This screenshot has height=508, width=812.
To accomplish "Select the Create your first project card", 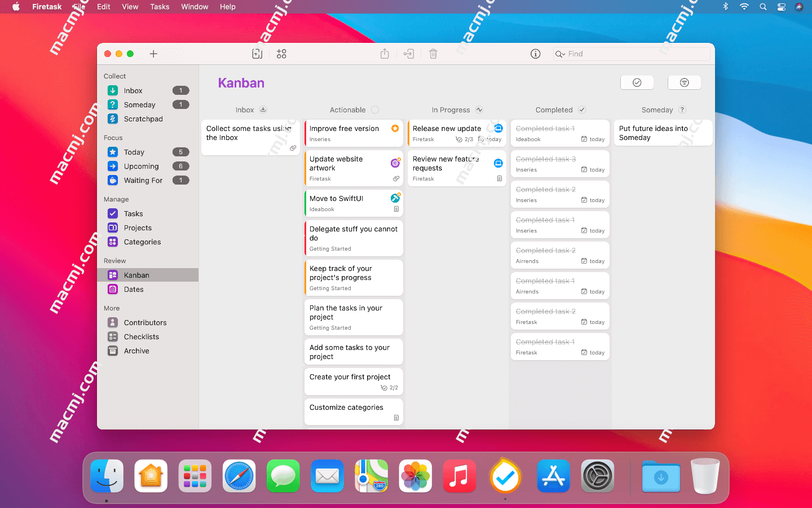I will coord(354,382).
